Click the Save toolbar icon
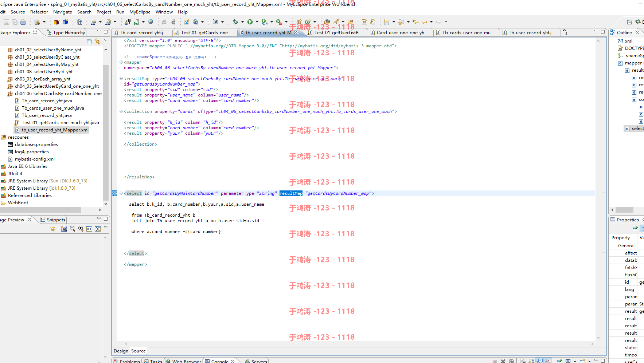This screenshot has height=363, width=644. (x=6, y=22)
